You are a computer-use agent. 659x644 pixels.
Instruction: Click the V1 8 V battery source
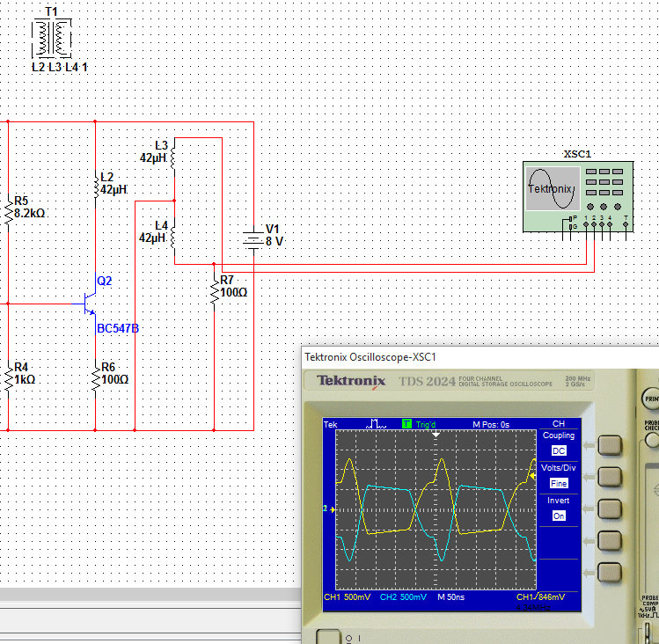(253, 236)
